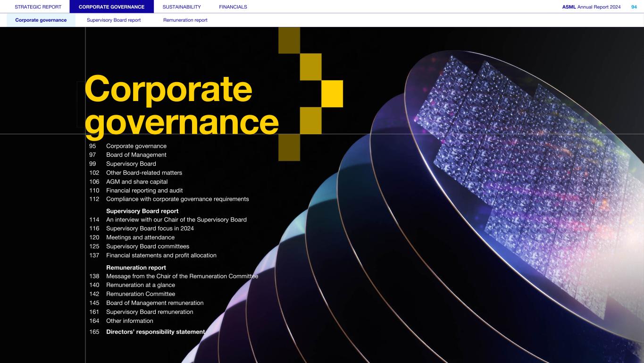Click the Supervisory Board report heading
The image size is (644, 363).
(142, 211)
